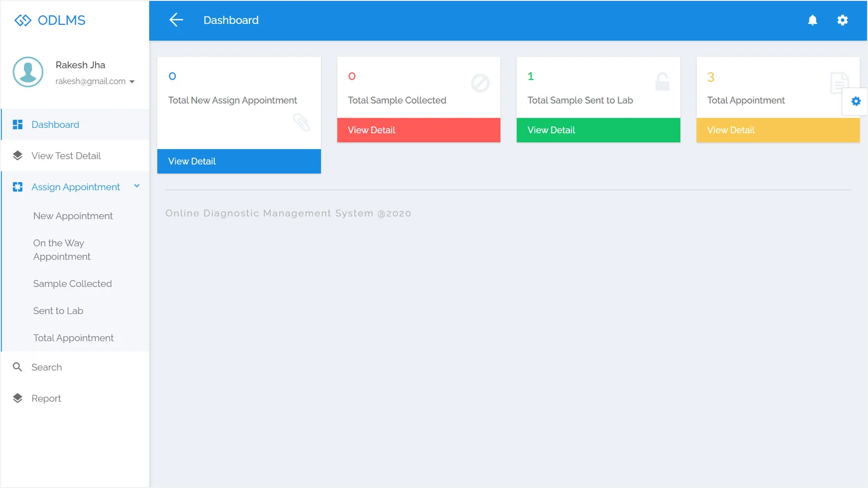The image size is (868, 488).
Task: Click the Total New Assign Appointment label
Action: (x=233, y=100)
